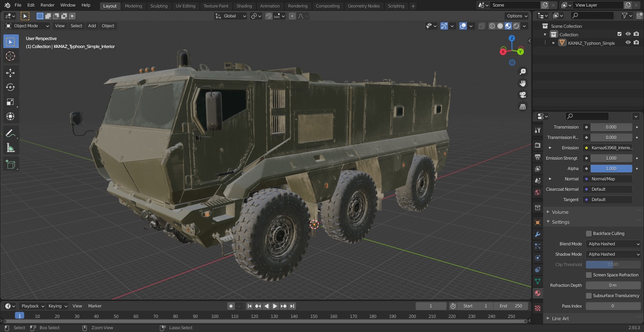
Task: Activate the Transform tool
Action: pos(10,116)
